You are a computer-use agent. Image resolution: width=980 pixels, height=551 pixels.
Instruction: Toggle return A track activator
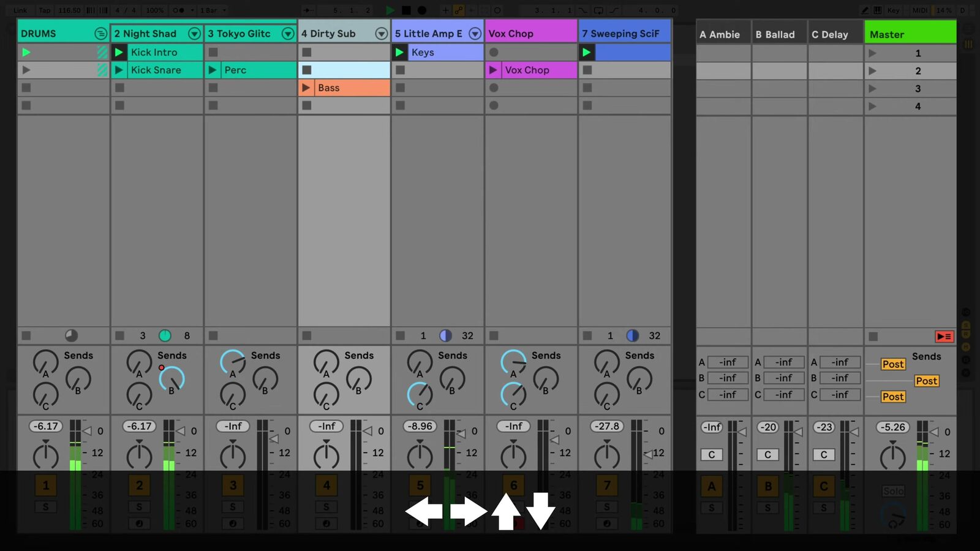(712, 487)
